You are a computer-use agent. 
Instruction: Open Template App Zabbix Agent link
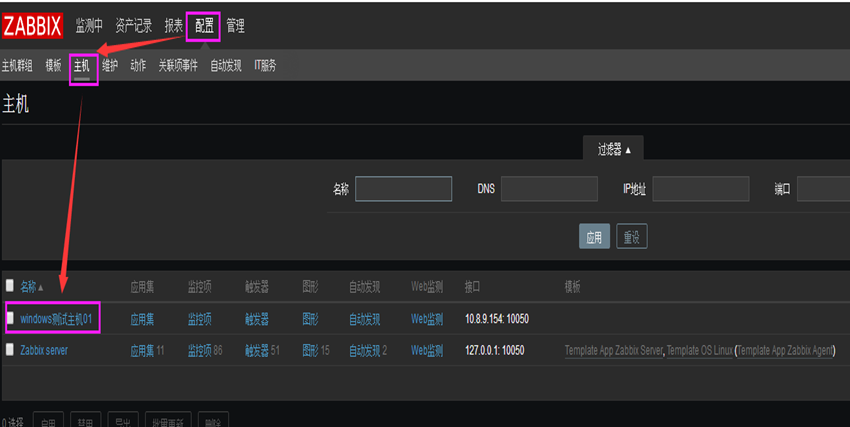point(785,351)
